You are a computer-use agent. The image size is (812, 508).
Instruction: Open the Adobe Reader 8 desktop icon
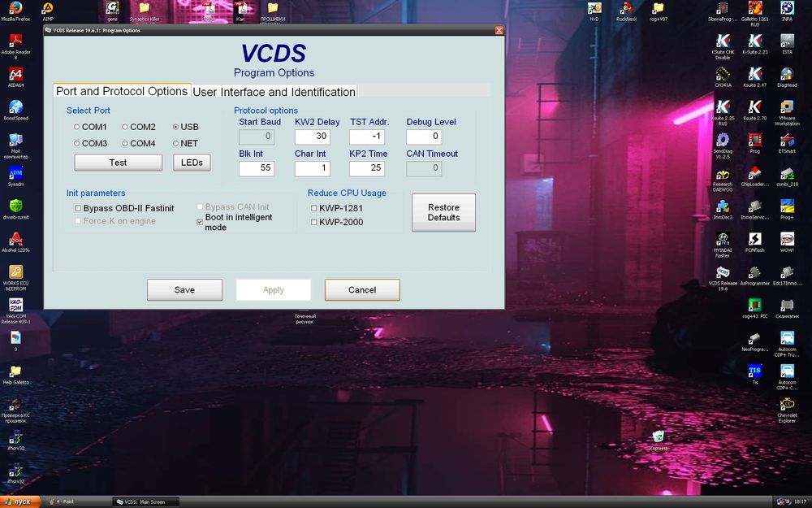click(x=15, y=46)
